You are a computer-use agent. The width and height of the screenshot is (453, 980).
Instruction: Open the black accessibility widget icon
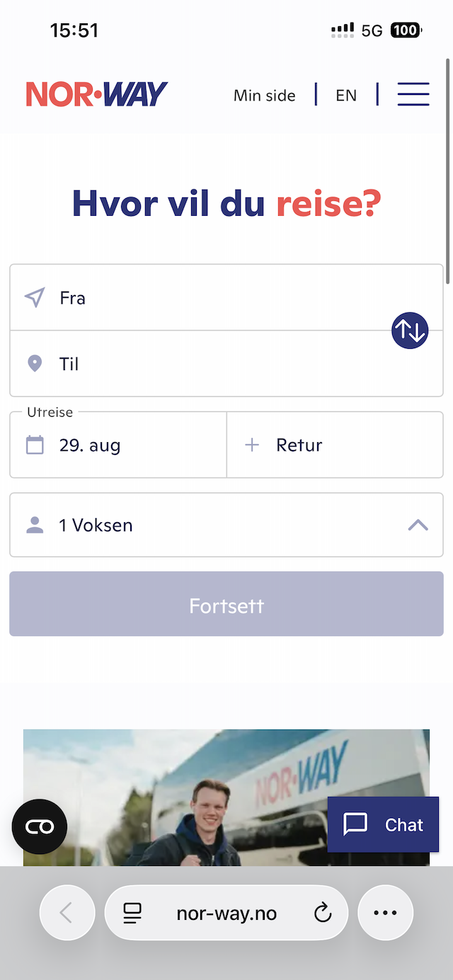(40, 826)
